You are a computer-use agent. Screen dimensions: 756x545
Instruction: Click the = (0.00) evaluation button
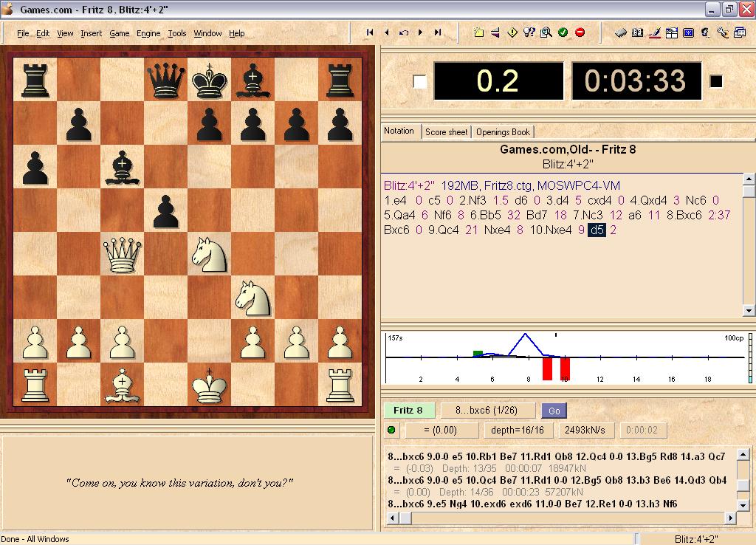coord(441,430)
